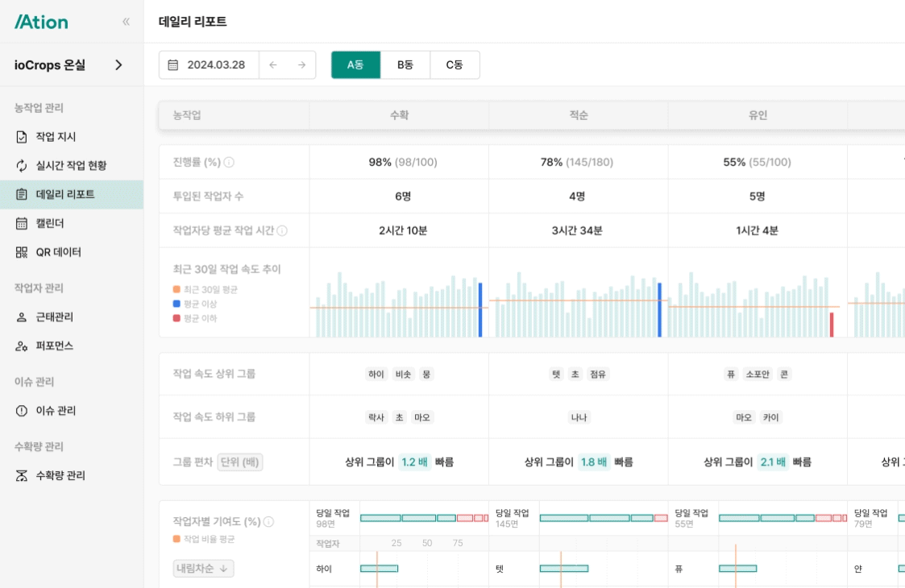Image resolution: width=905 pixels, height=588 pixels.
Task: Click the red 평균 이하 legend swatch
Action: coord(176,318)
